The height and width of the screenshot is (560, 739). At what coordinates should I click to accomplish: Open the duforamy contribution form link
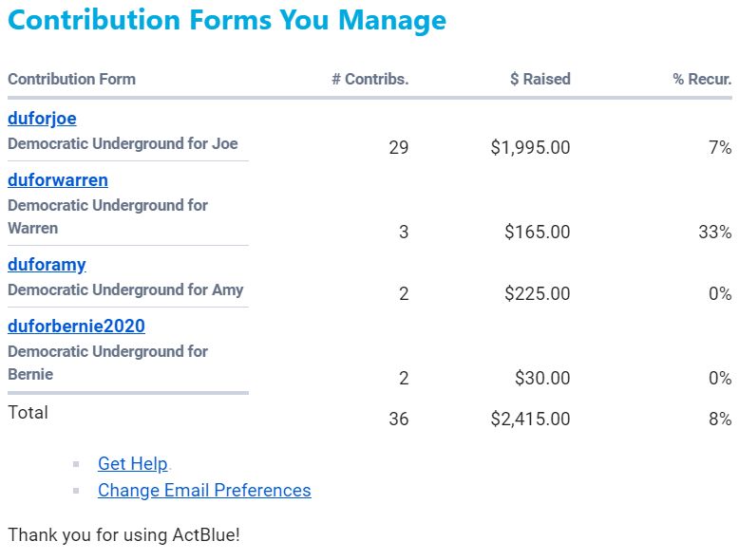[47, 265]
